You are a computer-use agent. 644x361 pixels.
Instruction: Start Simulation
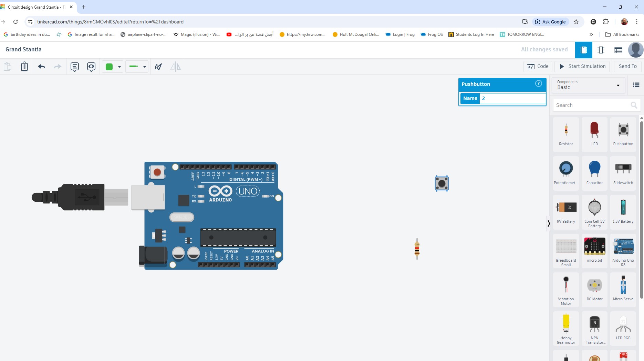tap(582, 66)
